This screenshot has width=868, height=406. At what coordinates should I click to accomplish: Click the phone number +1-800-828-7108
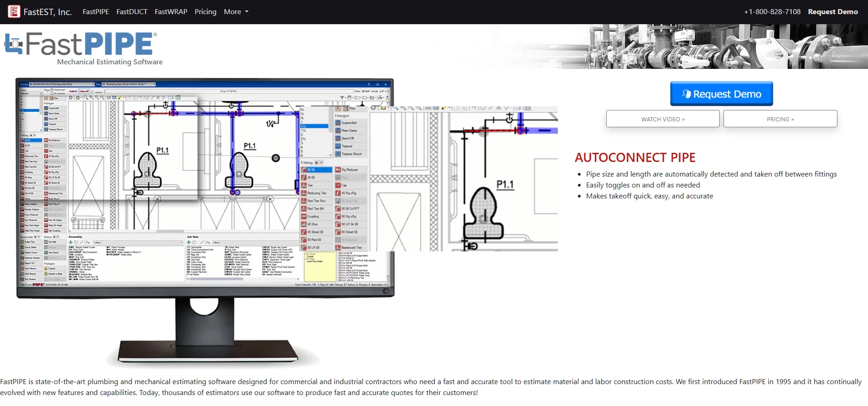point(772,12)
